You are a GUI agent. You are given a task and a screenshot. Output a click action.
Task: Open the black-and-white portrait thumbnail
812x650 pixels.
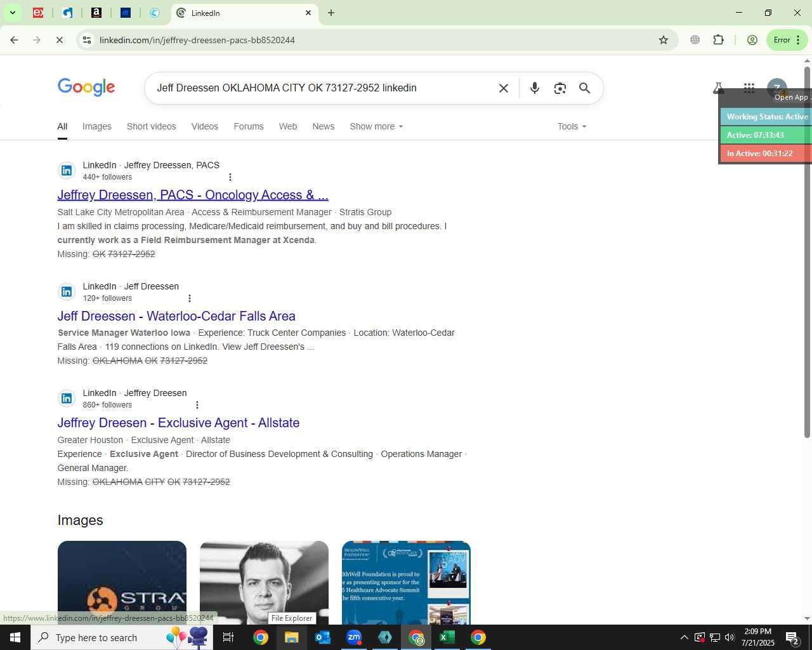264,583
